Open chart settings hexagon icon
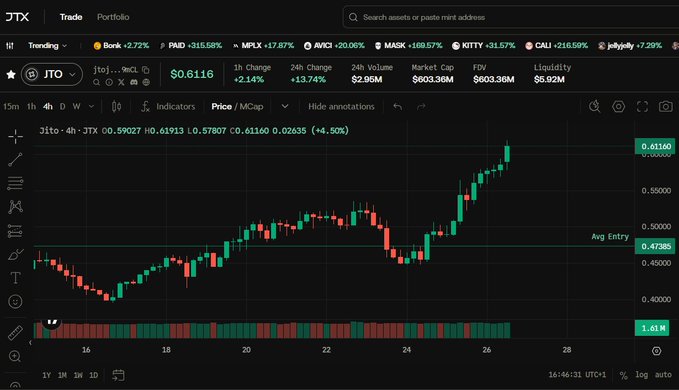This screenshot has height=390, width=679. [618, 106]
